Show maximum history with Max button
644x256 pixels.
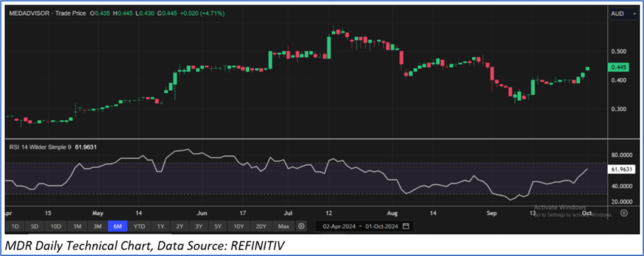[284, 226]
